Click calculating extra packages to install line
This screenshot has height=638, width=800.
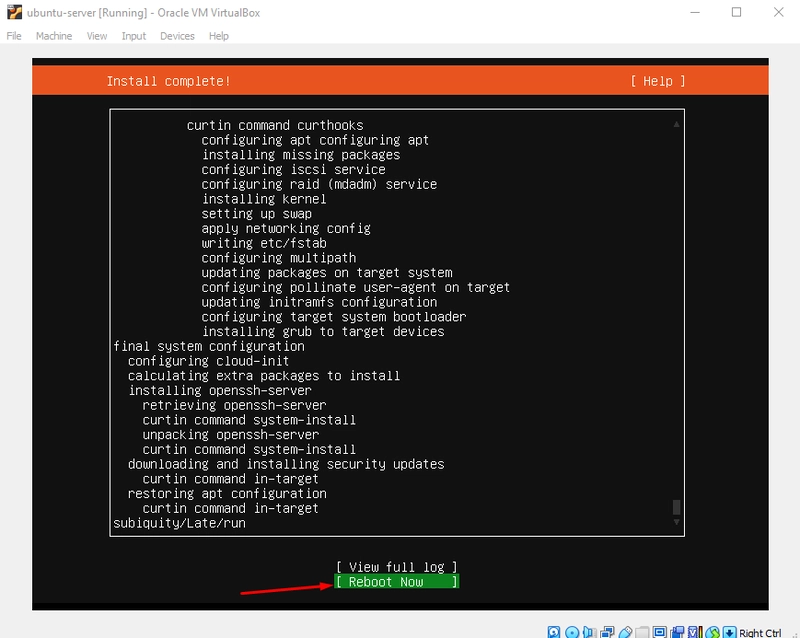264,376
